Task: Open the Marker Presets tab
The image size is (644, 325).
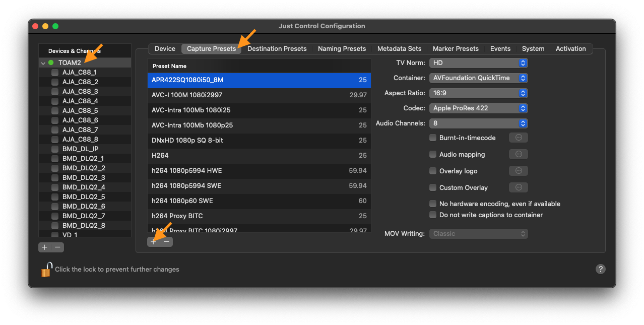Action: click(x=456, y=49)
